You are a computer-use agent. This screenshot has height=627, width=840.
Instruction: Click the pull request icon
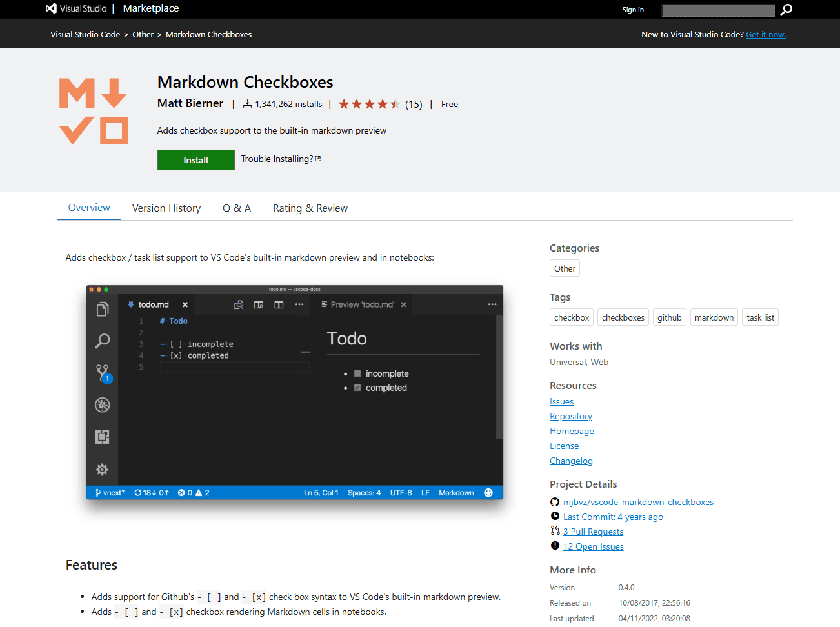(x=555, y=531)
